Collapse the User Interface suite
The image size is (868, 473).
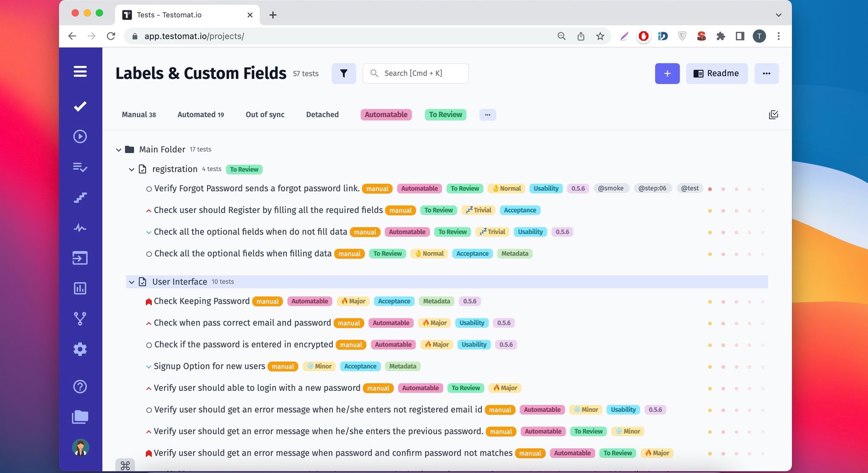tap(132, 282)
